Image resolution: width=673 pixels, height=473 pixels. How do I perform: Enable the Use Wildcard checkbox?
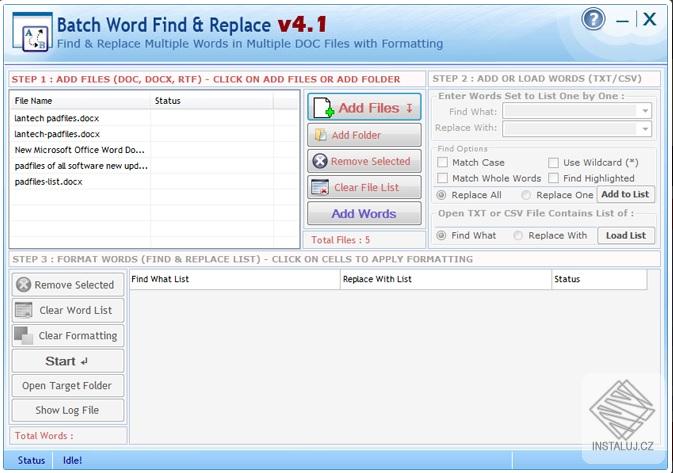[554, 162]
